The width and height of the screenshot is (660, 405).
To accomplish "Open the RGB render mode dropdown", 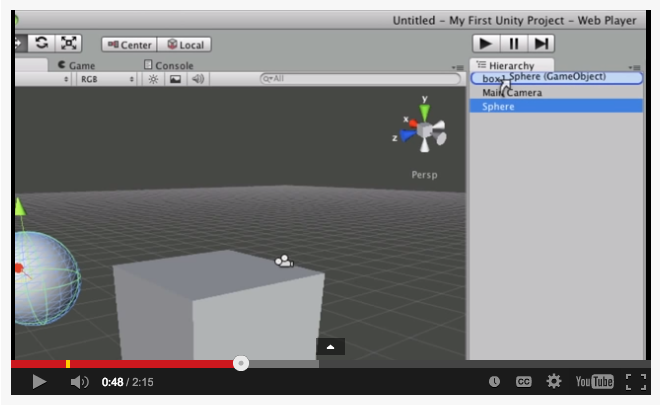I will [106, 79].
